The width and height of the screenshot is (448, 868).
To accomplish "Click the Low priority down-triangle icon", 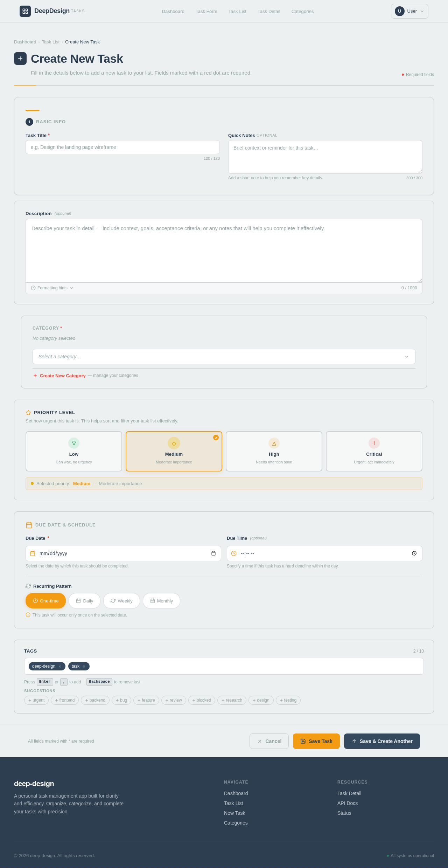I will (74, 443).
